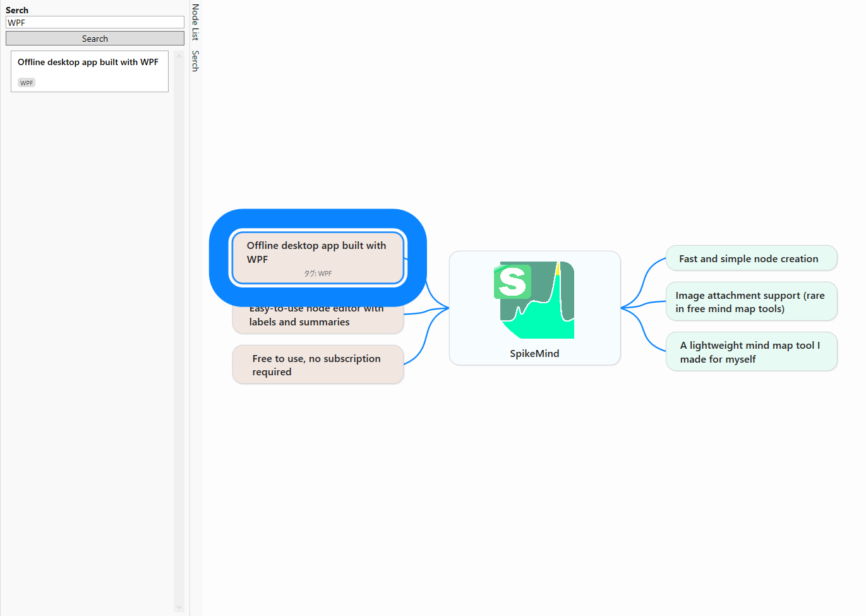Select the Free to use, no subscription required node
Screen dimensions: 866x616
point(317,365)
